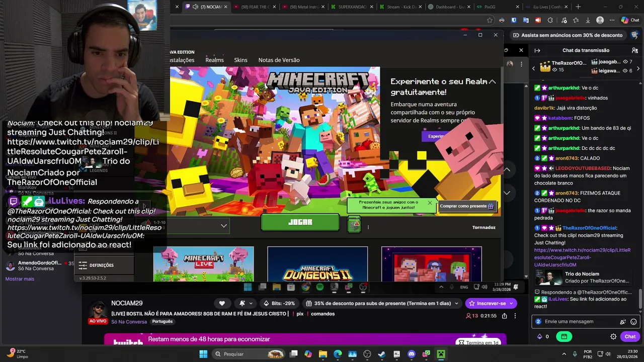Switch to the Skins tab in launcher
The width and height of the screenshot is (644, 362).
point(240,60)
